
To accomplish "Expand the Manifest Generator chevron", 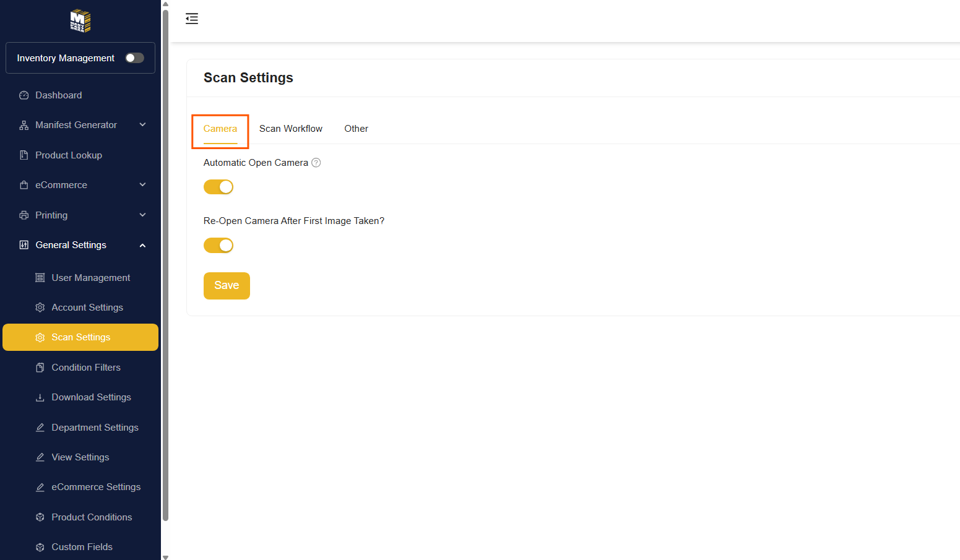I will [143, 125].
